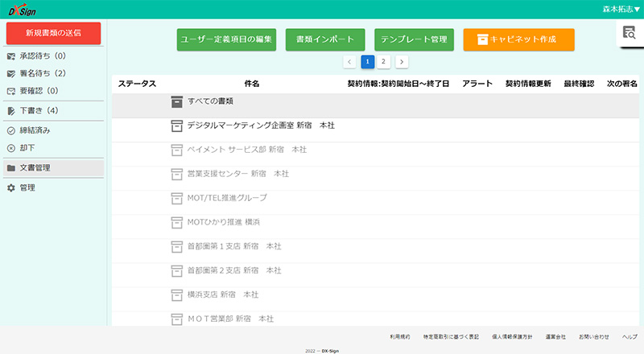The height and width of the screenshot is (354, 644).
Task: Click the 却下 rejected cross icon
Action: (11, 148)
